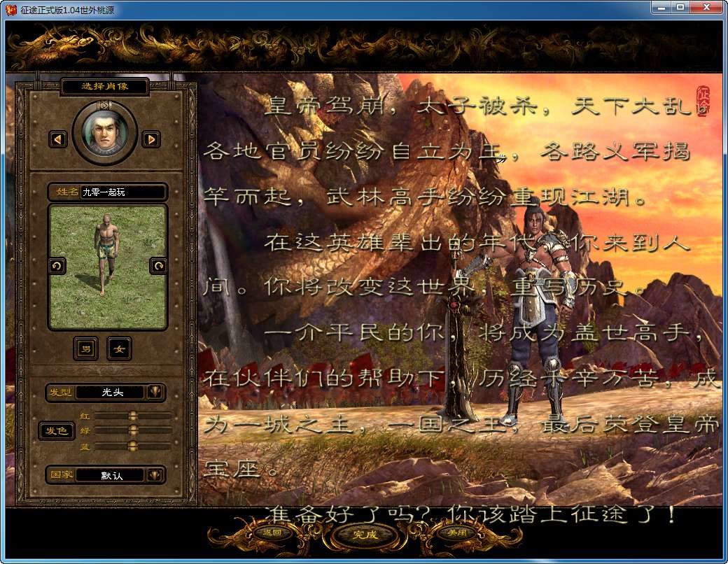
Task: Click the 姓名 name input field
Action: 122,192
